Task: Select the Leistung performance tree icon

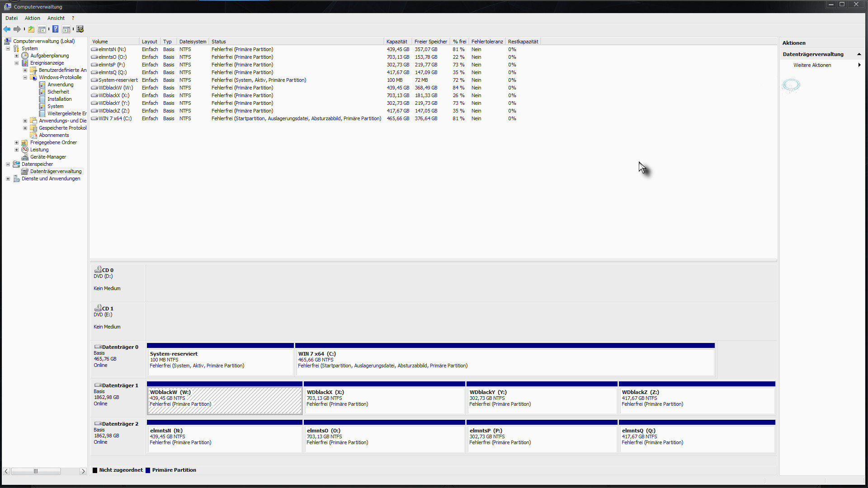Action: 25,150
